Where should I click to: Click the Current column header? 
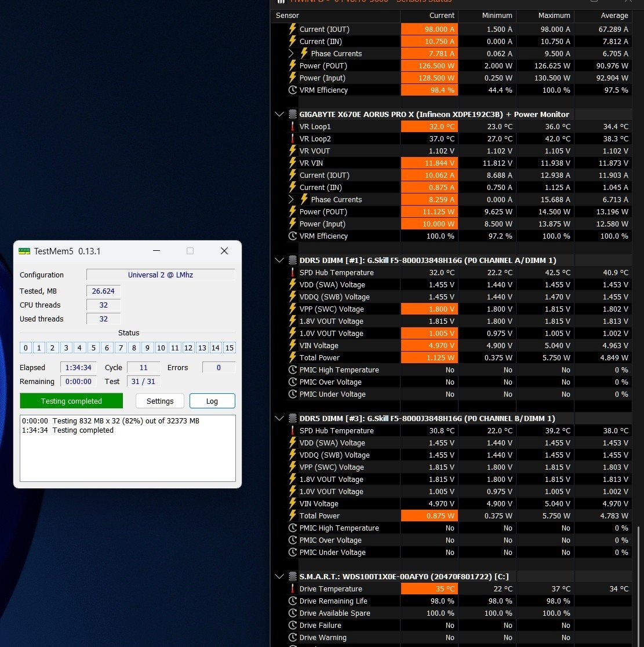click(430, 16)
